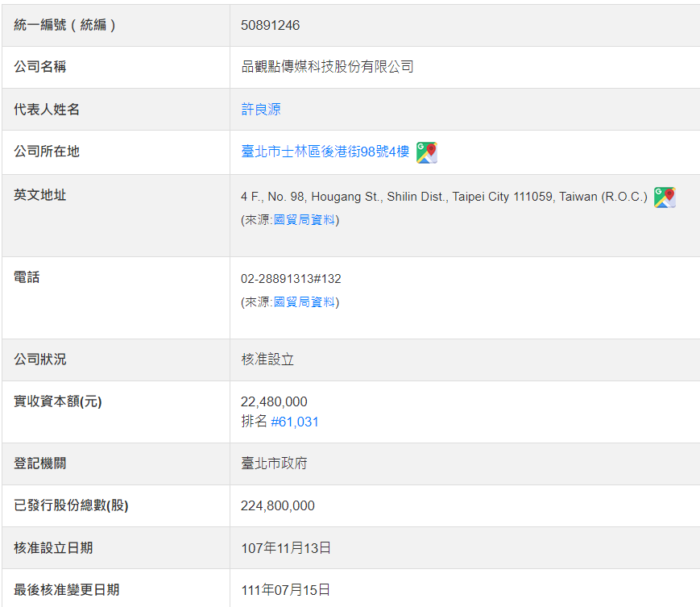Click the establishment date 107年11月13日
The height and width of the screenshot is (607, 700).
(x=286, y=548)
